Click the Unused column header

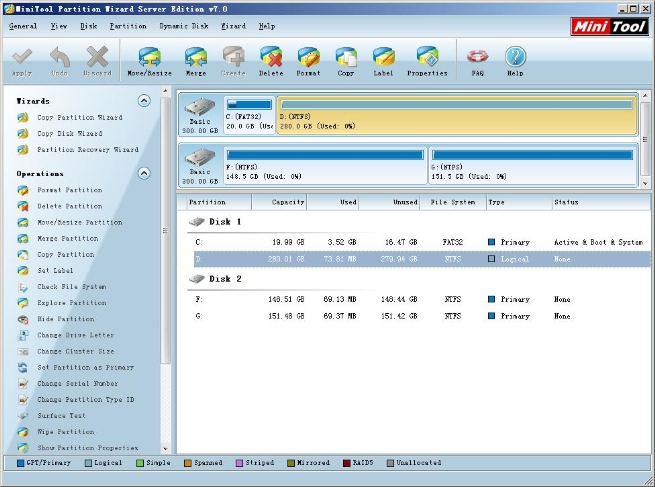click(389, 202)
